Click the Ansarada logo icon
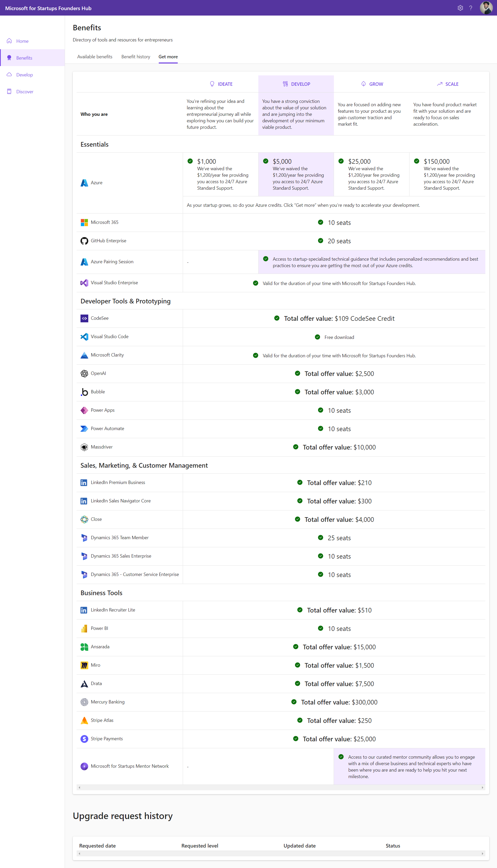The width and height of the screenshot is (497, 868). [84, 647]
